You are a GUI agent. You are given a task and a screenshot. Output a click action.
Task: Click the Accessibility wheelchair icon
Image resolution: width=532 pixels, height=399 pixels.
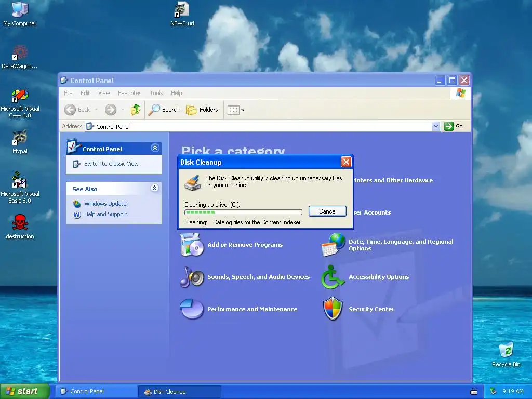click(333, 277)
